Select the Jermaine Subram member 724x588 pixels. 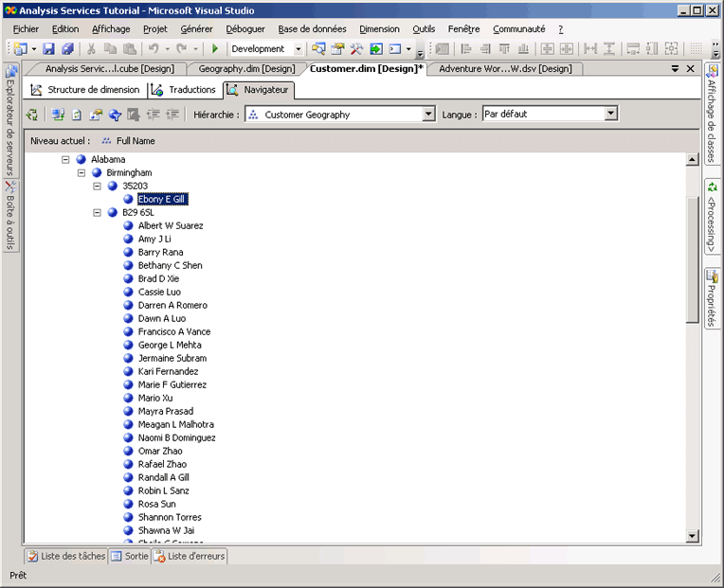(x=172, y=358)
